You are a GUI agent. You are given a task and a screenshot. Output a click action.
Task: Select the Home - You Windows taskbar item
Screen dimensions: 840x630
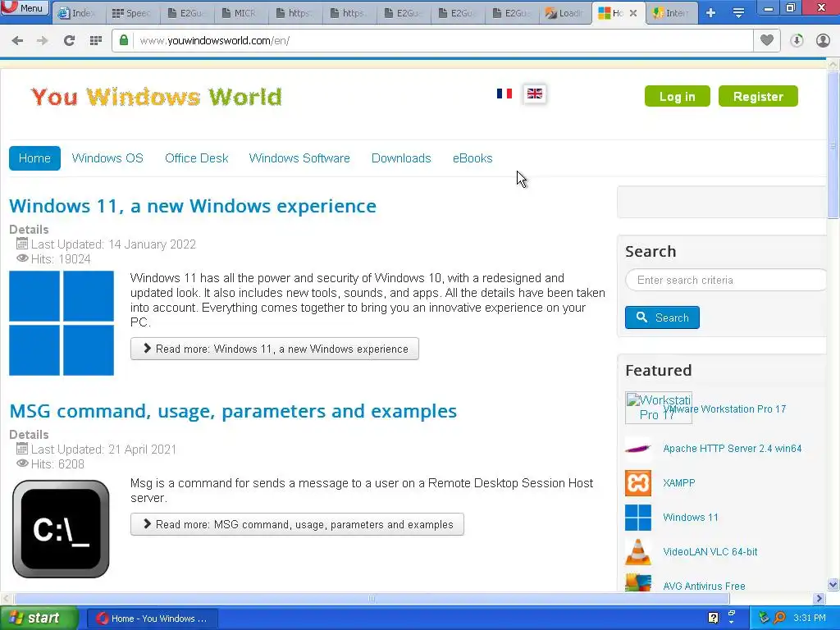tap(152, 619)
